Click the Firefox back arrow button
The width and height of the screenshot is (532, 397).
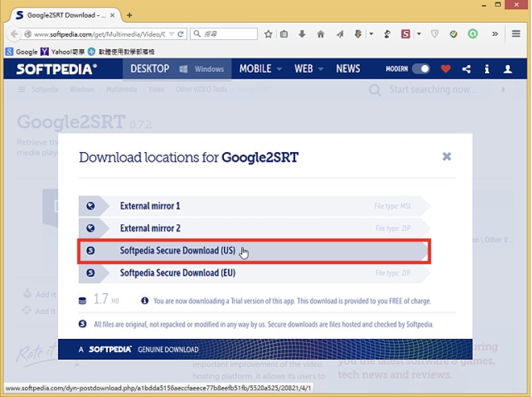click(14, 34)
